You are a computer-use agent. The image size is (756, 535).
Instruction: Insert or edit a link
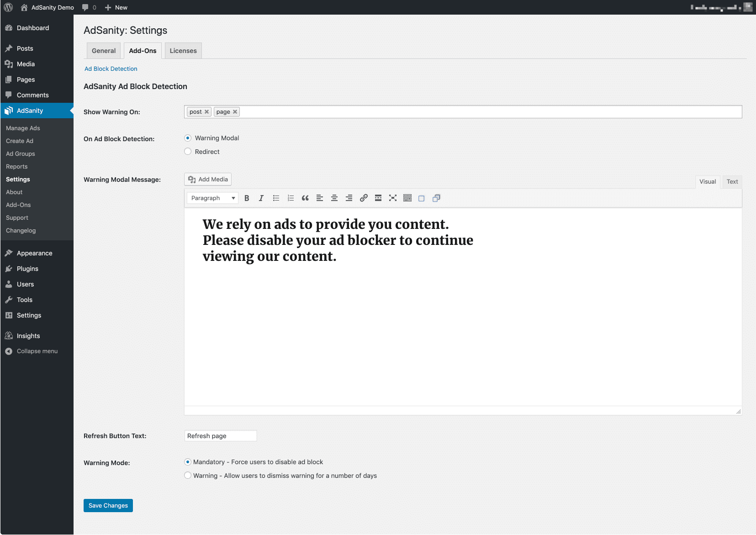pyautogui.click(x=364, y=198)
